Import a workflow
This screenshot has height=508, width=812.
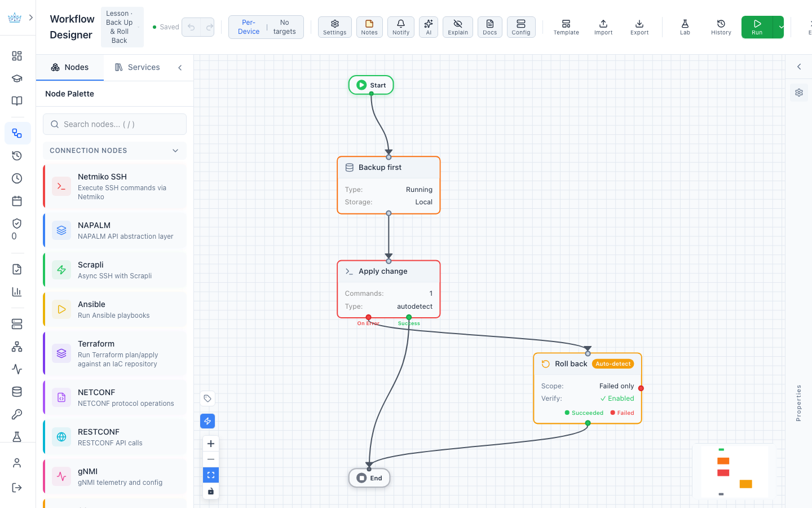click(x=603, y=27)
